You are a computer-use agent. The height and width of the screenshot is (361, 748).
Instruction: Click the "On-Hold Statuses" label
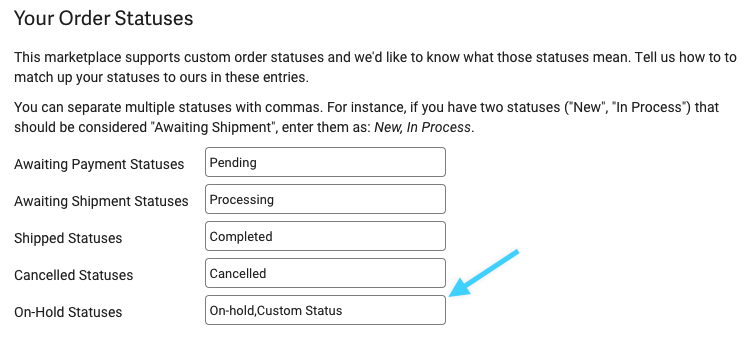68,312
